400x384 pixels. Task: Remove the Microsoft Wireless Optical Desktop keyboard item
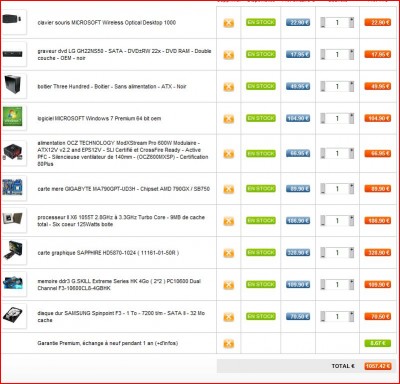pos(228,23)
